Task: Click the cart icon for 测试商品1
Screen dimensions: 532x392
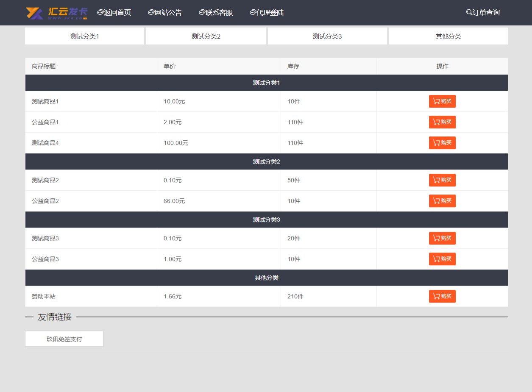Action: pyautogui.click(x=436, y=102)
